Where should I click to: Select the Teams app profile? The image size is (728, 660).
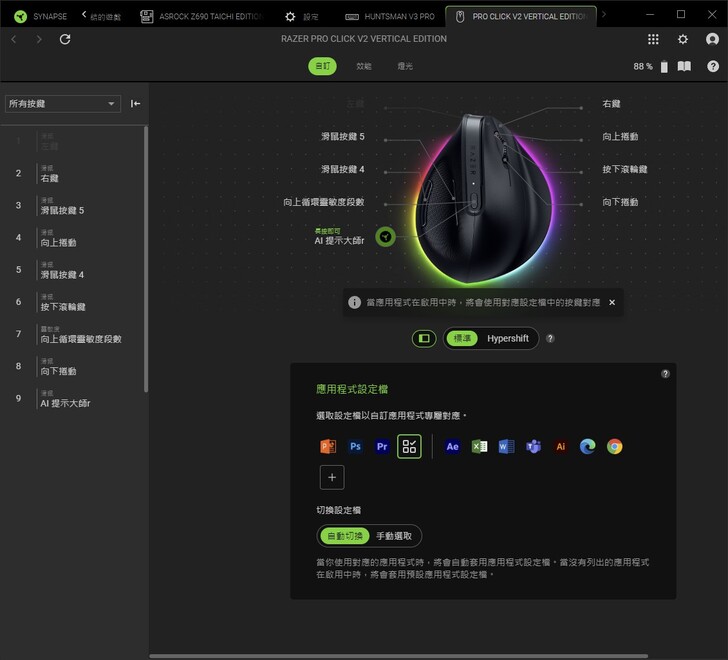point(533,446)
